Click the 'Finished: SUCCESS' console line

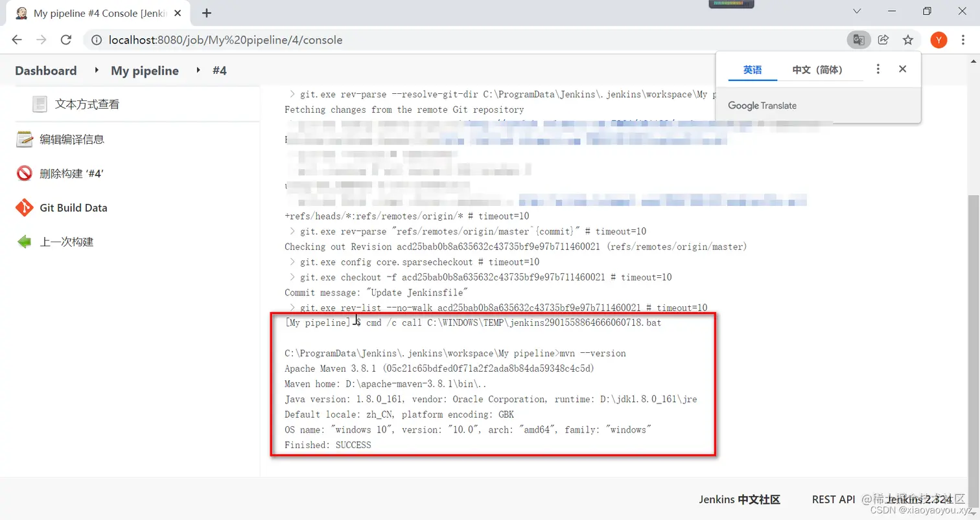[327, 446]
